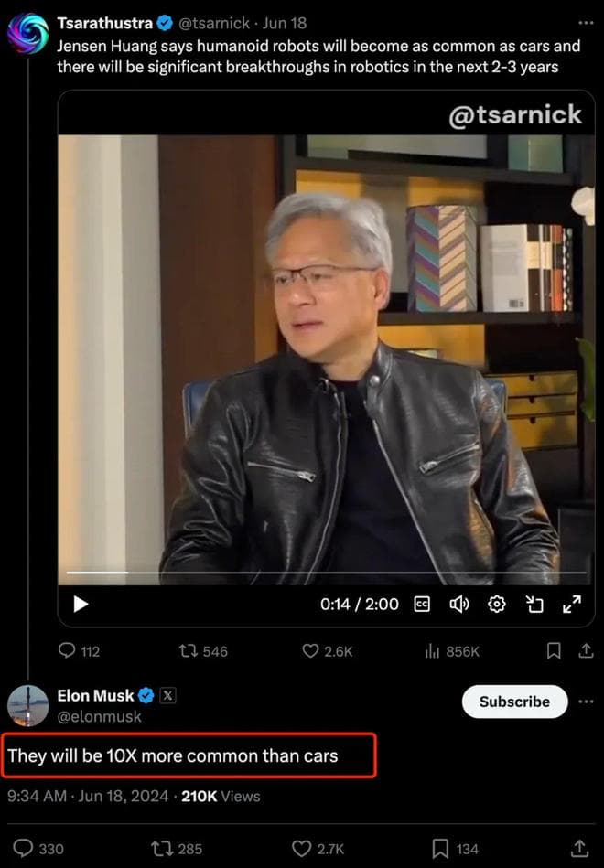The width and height of the screenshot is (604, 868).
Task: Toggle closed captions on the video
Action: [422, 604]
